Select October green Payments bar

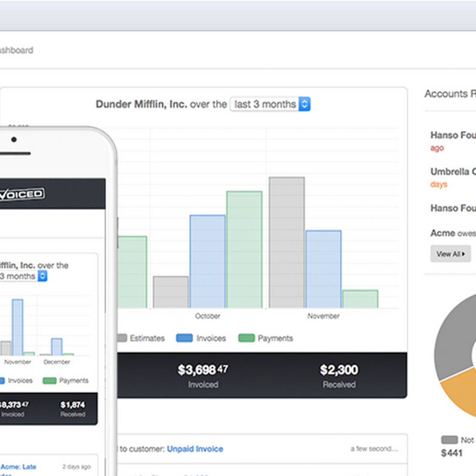pyautogui.click(x=244, y=250)
